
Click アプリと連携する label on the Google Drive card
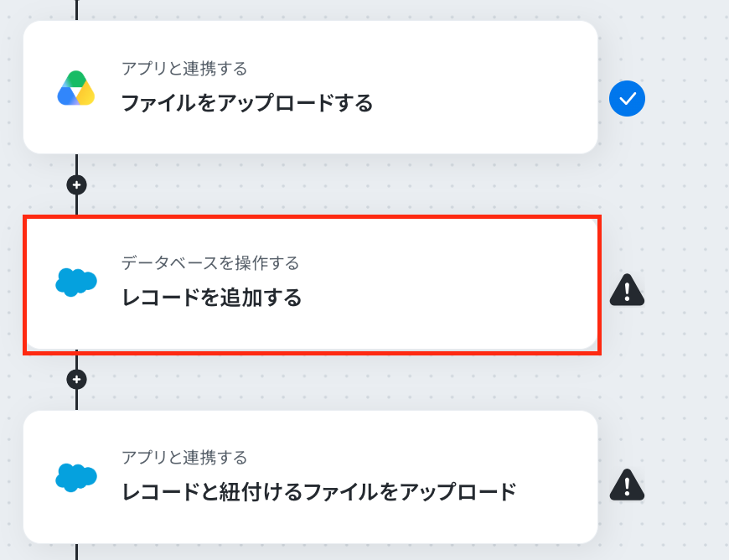tap(184, 69)
